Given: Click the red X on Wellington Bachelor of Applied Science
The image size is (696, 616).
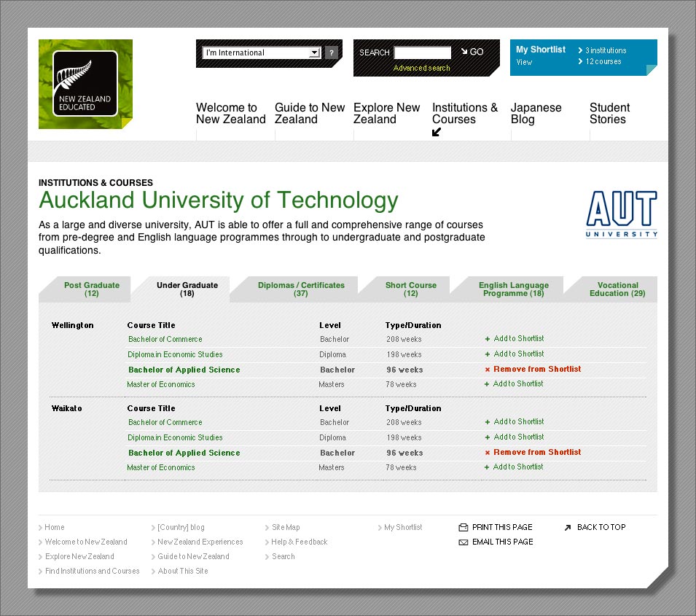Looking at the screenshot, I should [x=488, y=370].
